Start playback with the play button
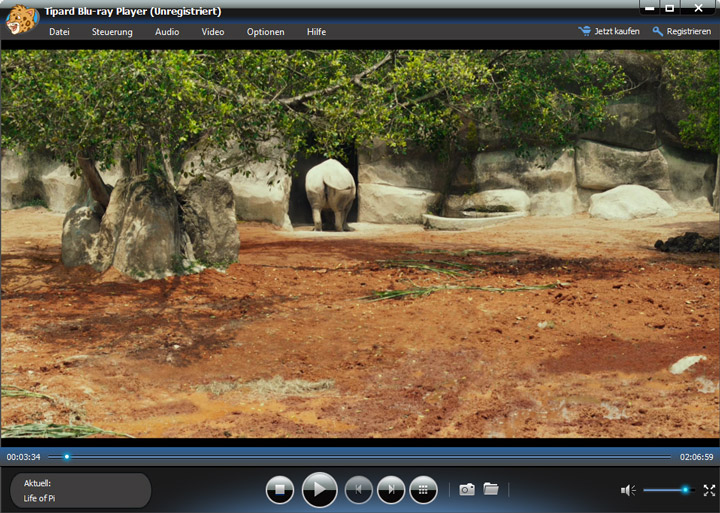Image resolution: width=720 pixels, height=513 pixels. [x=320, y=490]
